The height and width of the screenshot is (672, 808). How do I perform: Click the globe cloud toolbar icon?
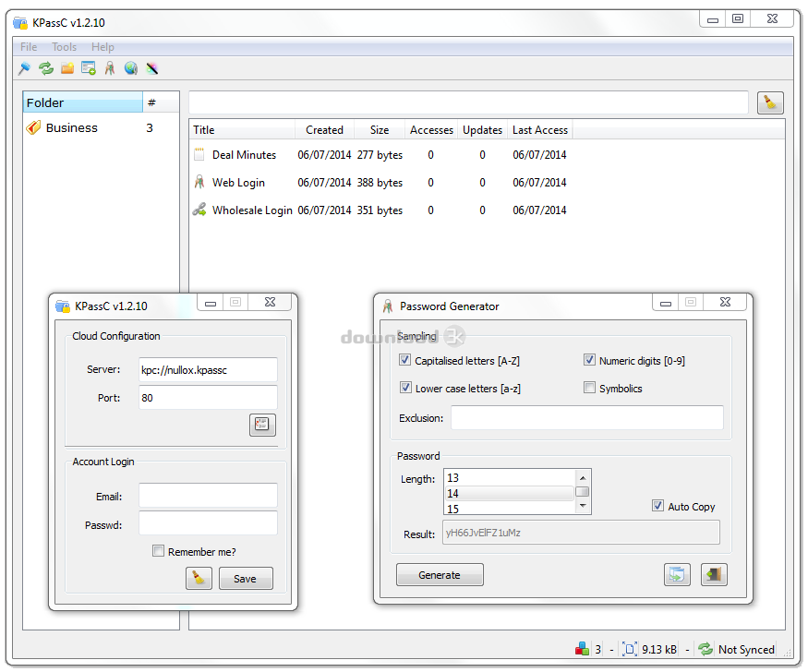pos(131,68)
